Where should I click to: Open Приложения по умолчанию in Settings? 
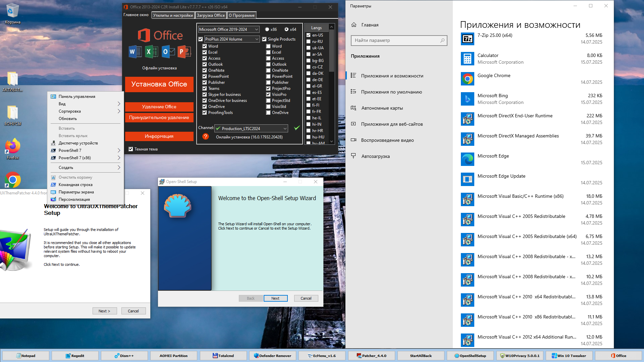pyautogui.click(x=399, y=92)
